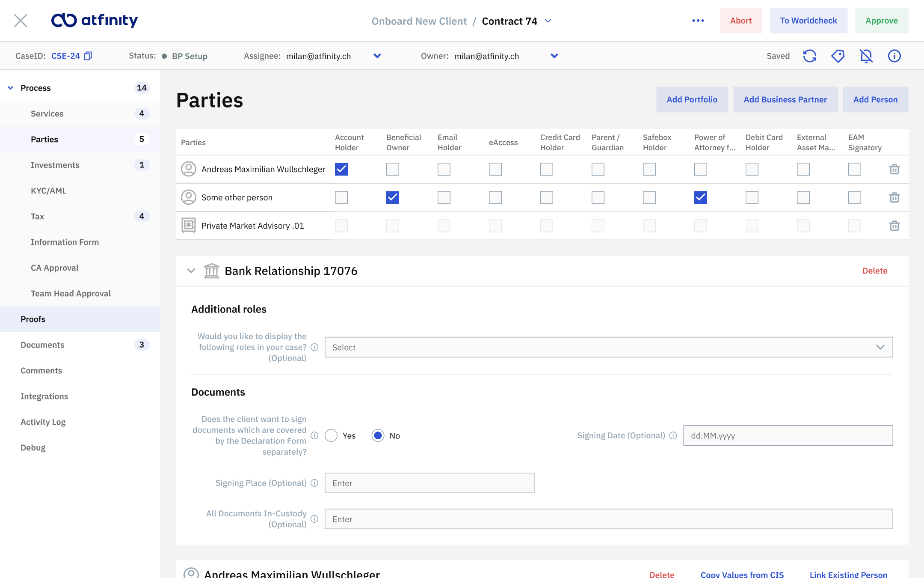Show info for Declaration Form question
Screen dimensions: 924x578
tap(314, 435)
